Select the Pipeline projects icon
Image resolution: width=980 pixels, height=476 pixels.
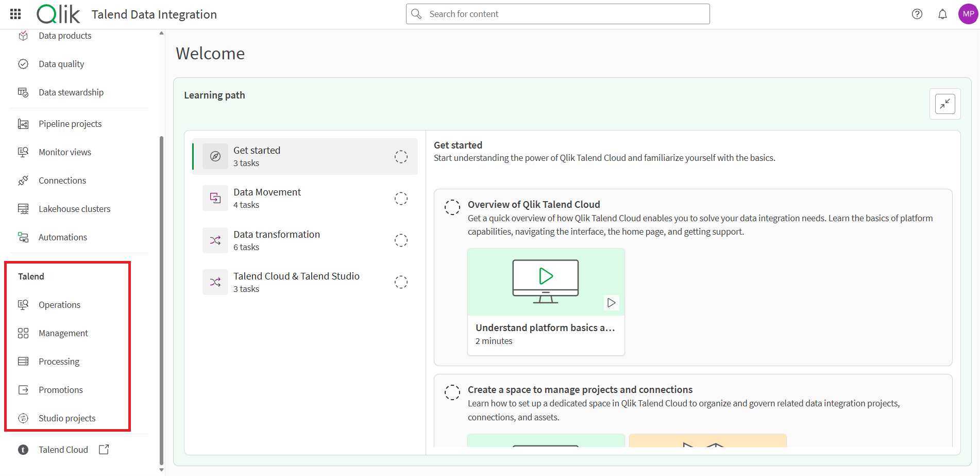point(23,124)
